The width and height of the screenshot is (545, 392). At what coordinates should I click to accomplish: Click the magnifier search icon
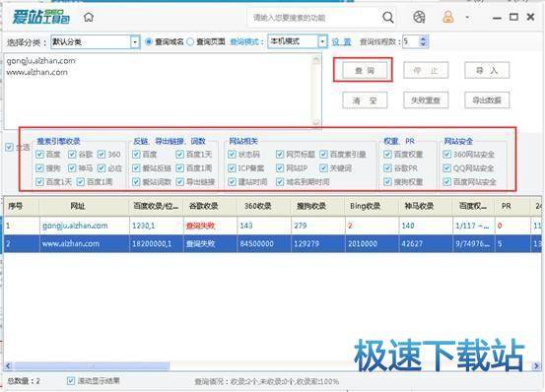388,17
